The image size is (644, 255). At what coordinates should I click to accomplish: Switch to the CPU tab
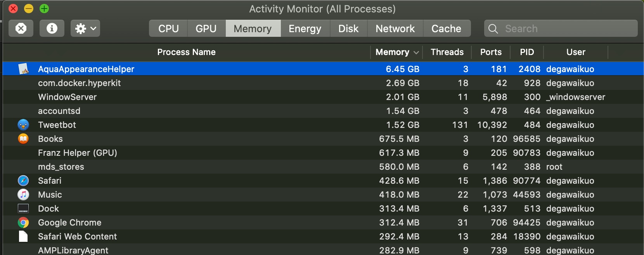point(168,29)
